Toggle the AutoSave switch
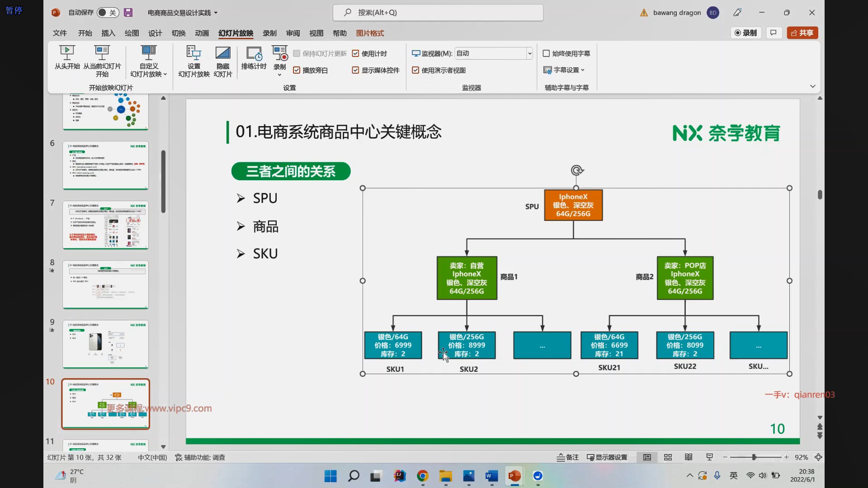 (108, 13)
